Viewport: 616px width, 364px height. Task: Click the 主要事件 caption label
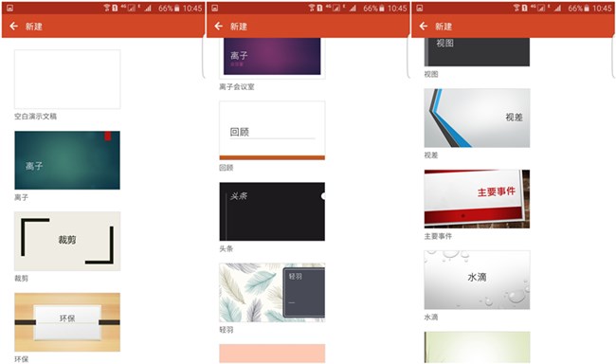(438, 236)
